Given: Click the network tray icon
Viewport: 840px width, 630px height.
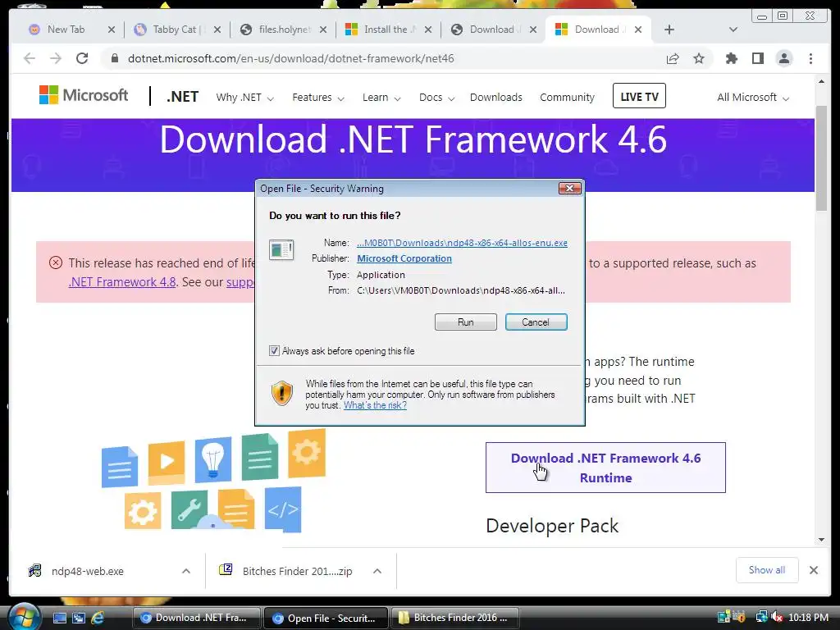Looking at the screenshot, I should point(761,618).
